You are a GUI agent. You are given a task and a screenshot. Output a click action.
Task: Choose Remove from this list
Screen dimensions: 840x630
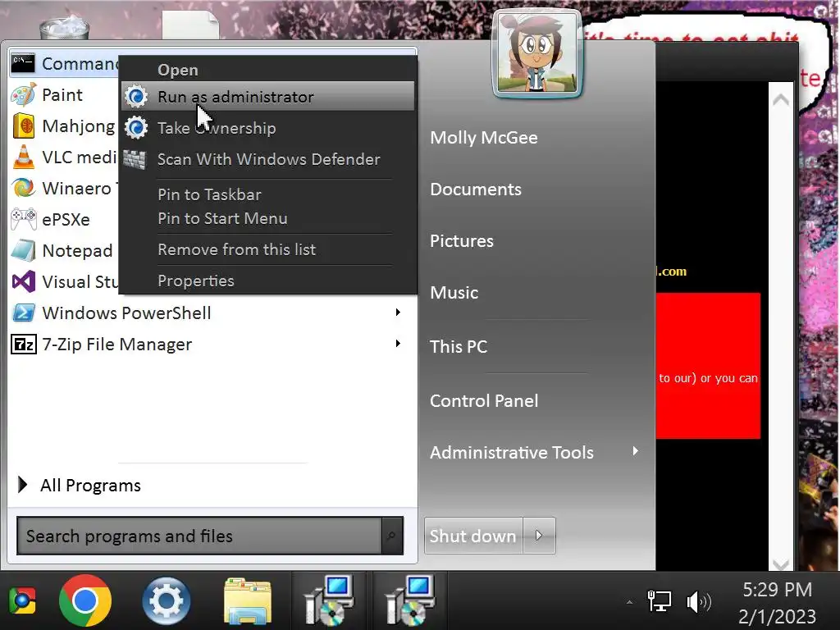[x=268, y=249]
